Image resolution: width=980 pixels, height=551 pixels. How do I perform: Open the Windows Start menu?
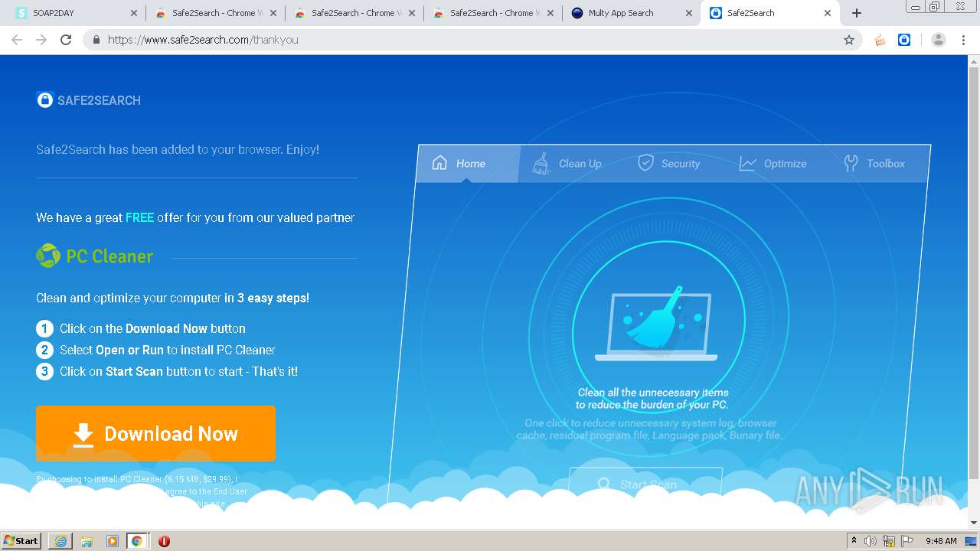point(21,540)
